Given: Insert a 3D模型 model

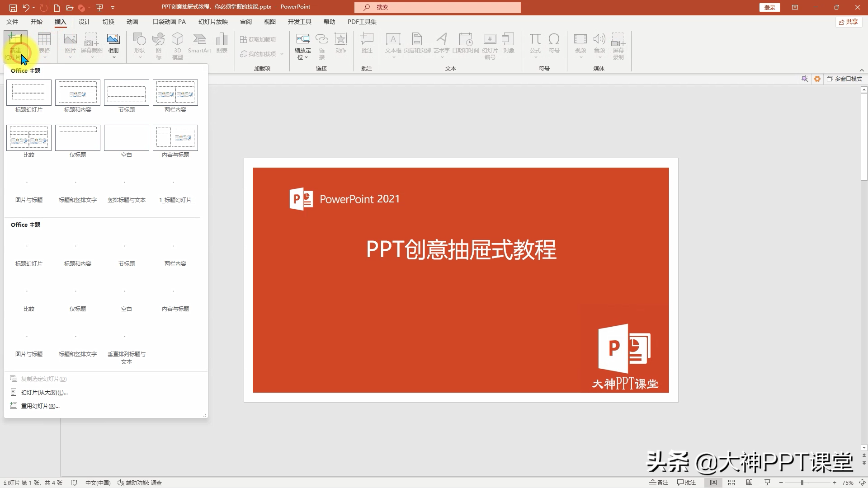Looking at the screenshot, I should pyautogui.click(x=178, y=46).
